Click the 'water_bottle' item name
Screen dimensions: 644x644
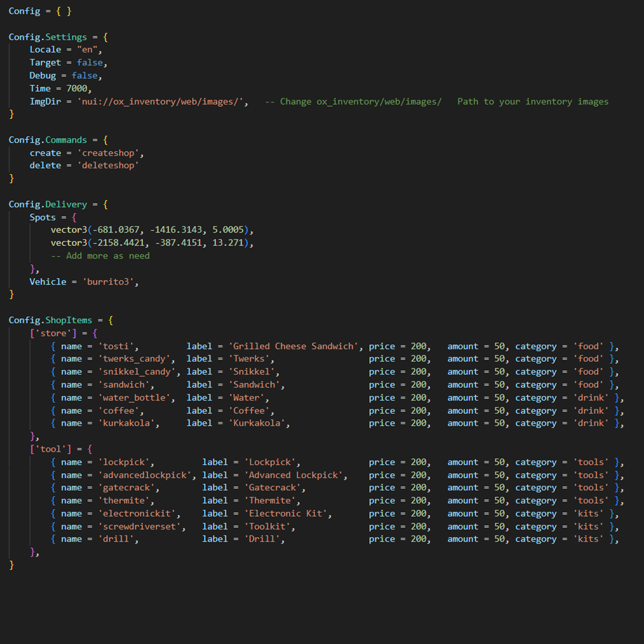[134, 398]
